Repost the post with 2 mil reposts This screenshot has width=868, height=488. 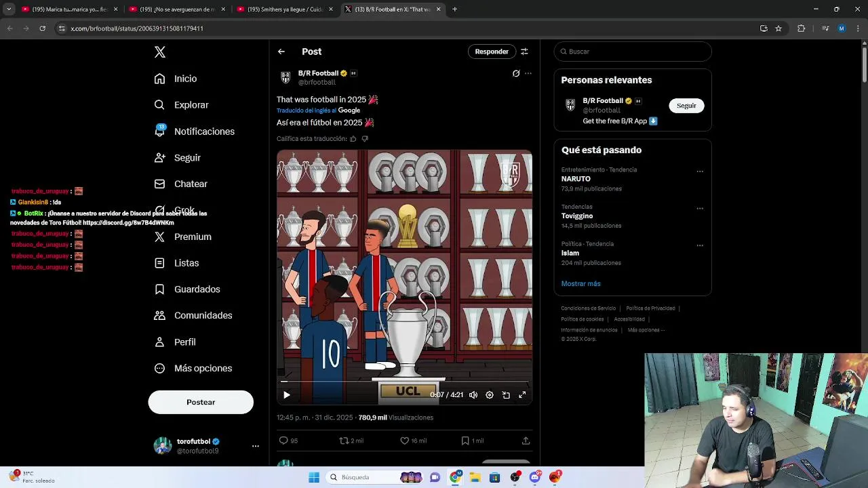[351, 441]
